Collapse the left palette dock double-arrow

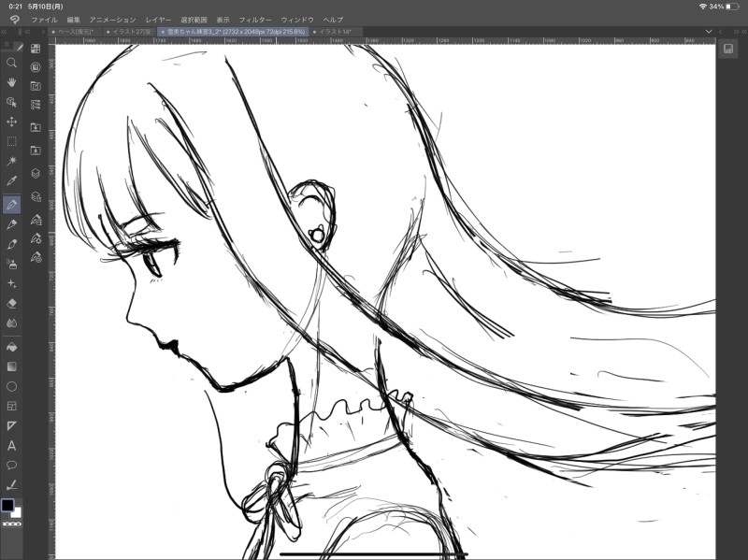[5, 32]
